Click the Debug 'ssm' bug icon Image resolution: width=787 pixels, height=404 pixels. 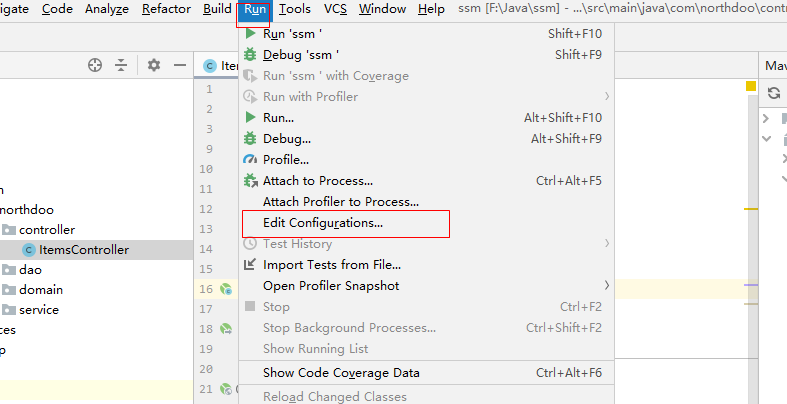coord(250,55)
